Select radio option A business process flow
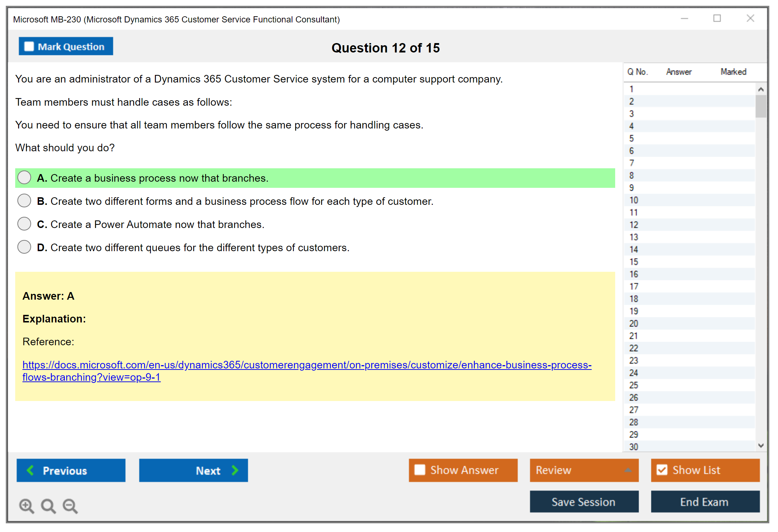The width and height of the screenshot is (778, 532). (x=24, y=177)
